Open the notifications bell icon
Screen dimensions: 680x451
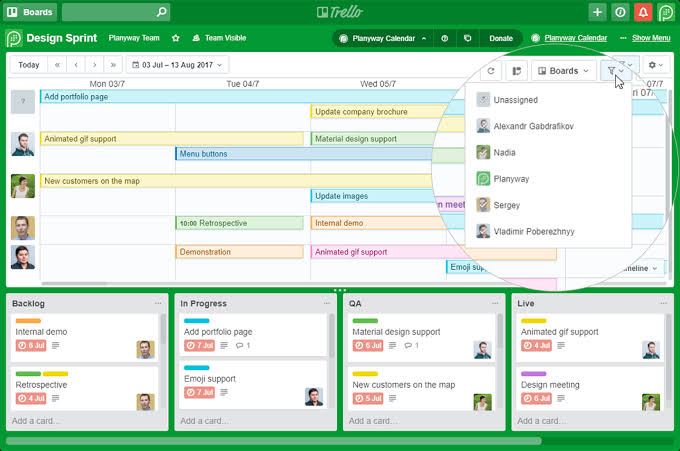coord(643,12)
